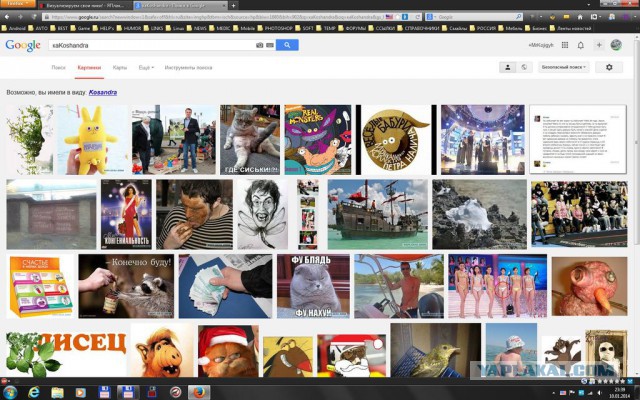Select the xaKoshandra Google browser tab

tap(180, 5)
